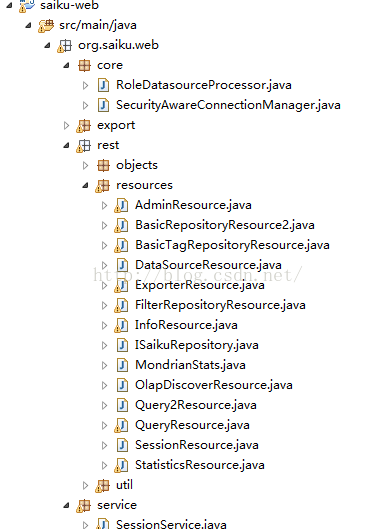Click DataSourceResource.java file icon

coord(122,265)
